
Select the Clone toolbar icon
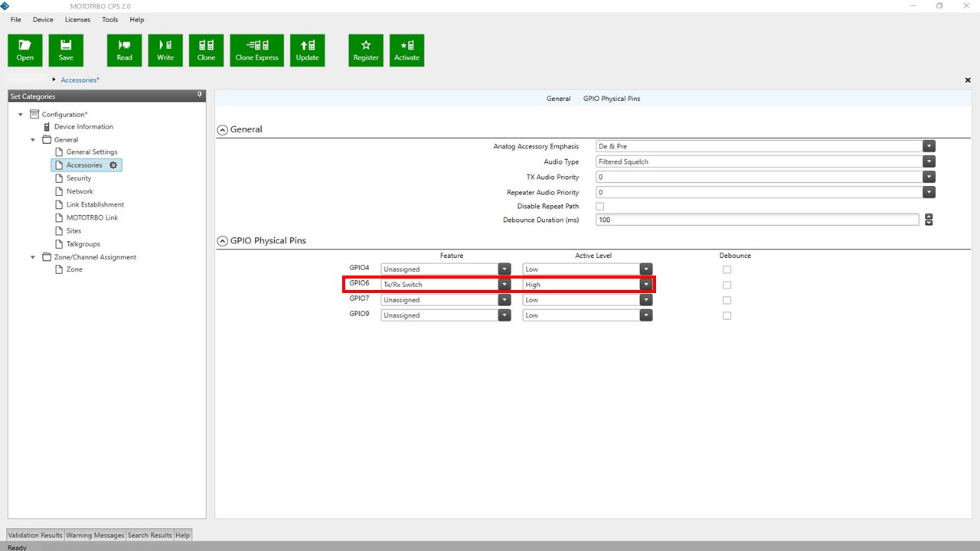point(206,50)
